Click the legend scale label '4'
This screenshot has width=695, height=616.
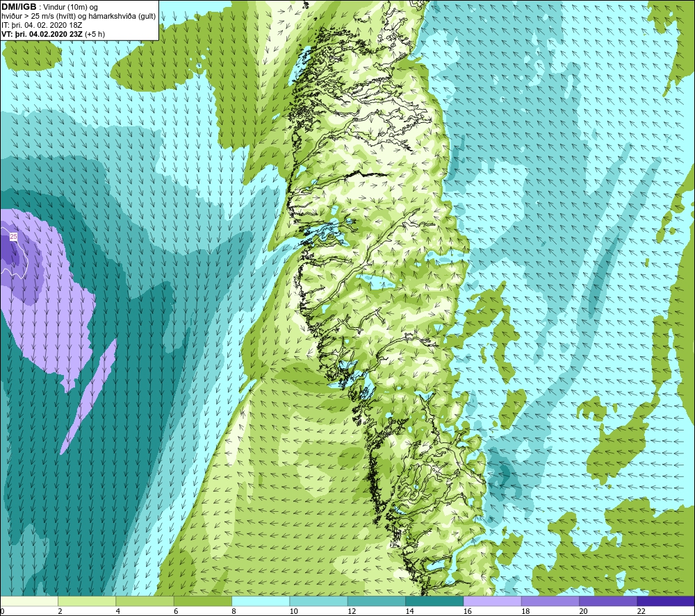[x=118, y=611]
